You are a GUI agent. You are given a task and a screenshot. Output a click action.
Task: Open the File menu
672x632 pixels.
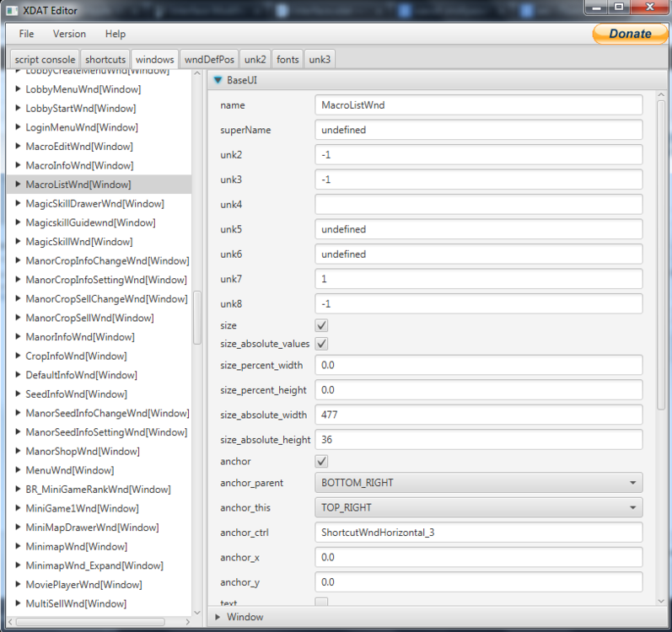27,34
